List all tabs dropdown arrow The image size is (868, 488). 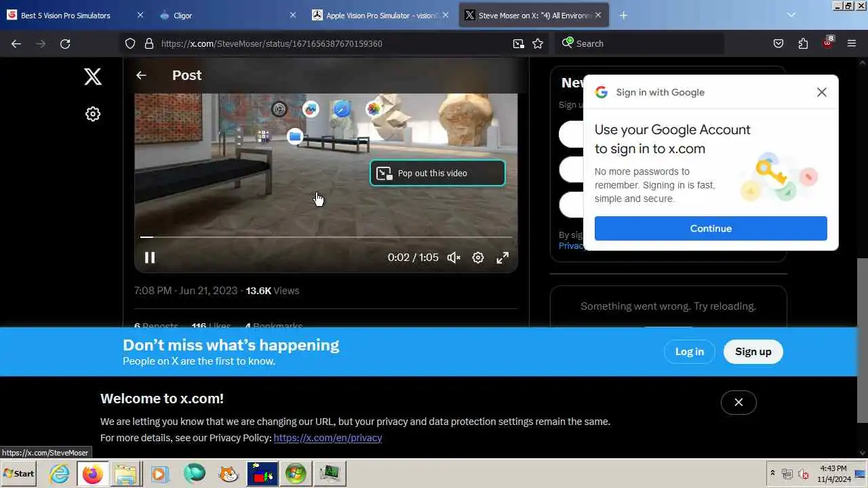click(x=791, y=15)
